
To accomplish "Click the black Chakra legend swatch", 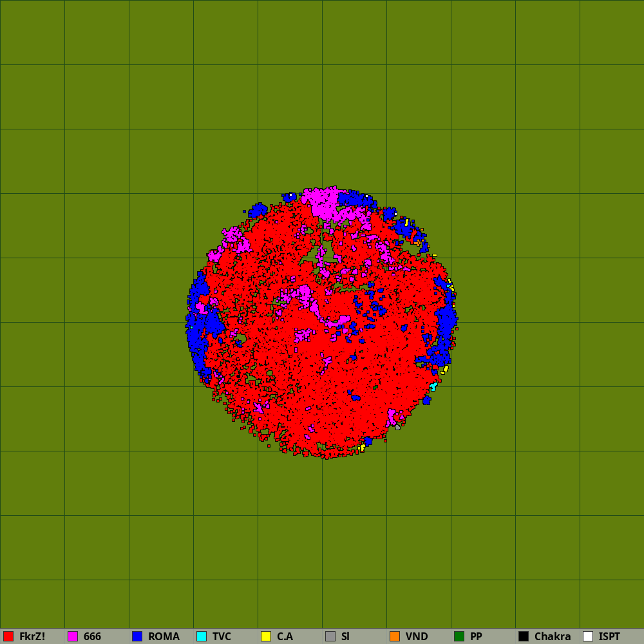I will pos(524,636).
